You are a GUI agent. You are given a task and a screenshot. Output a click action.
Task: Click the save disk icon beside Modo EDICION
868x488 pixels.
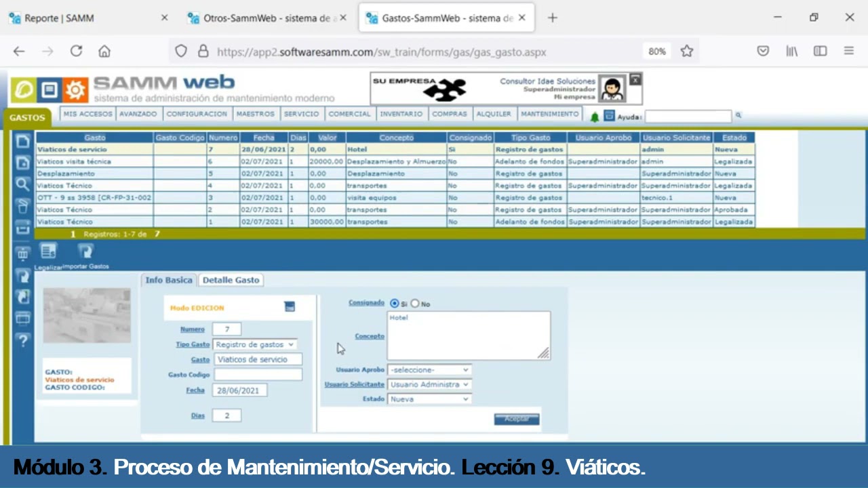290,306
